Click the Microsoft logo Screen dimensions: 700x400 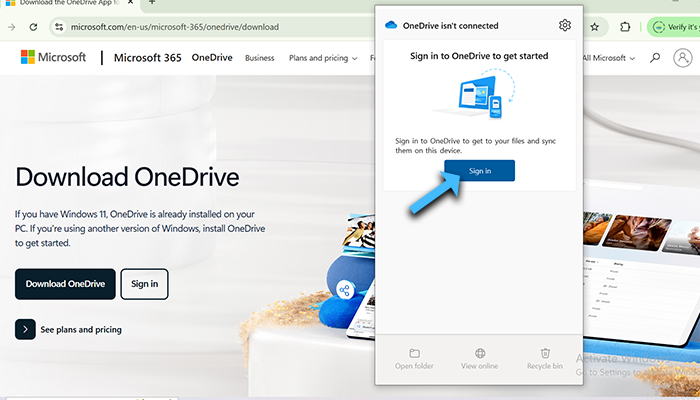tap(54, 57)
